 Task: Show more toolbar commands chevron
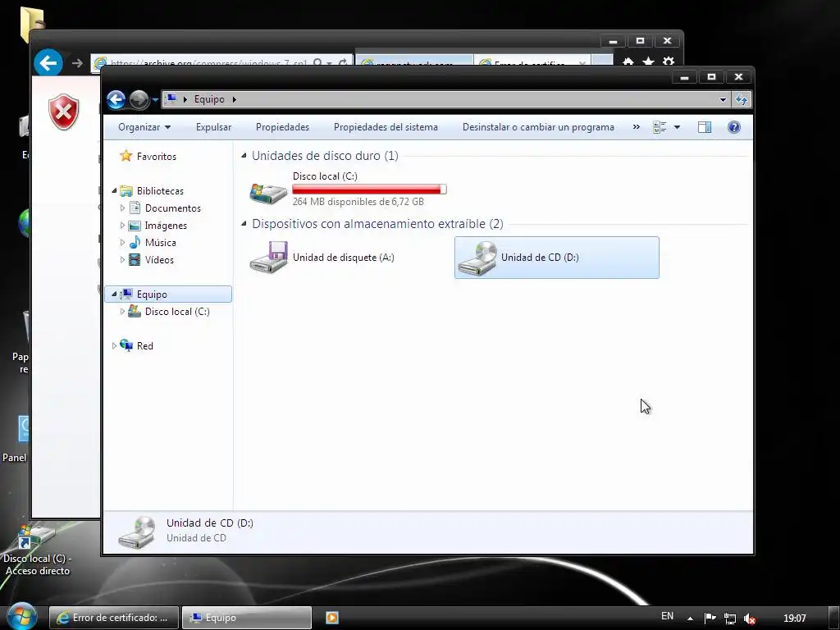pyautogui.click(x=636, y=127)
